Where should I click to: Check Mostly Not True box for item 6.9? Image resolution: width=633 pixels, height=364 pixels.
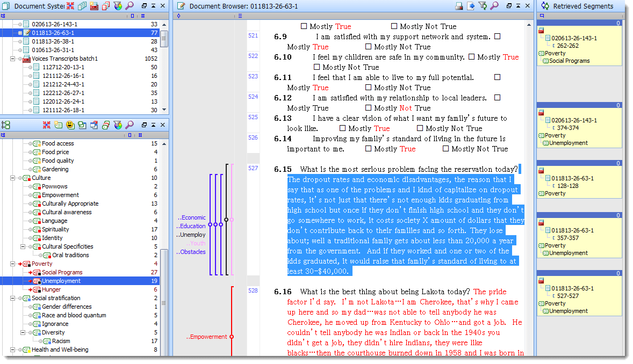point(368,47)
